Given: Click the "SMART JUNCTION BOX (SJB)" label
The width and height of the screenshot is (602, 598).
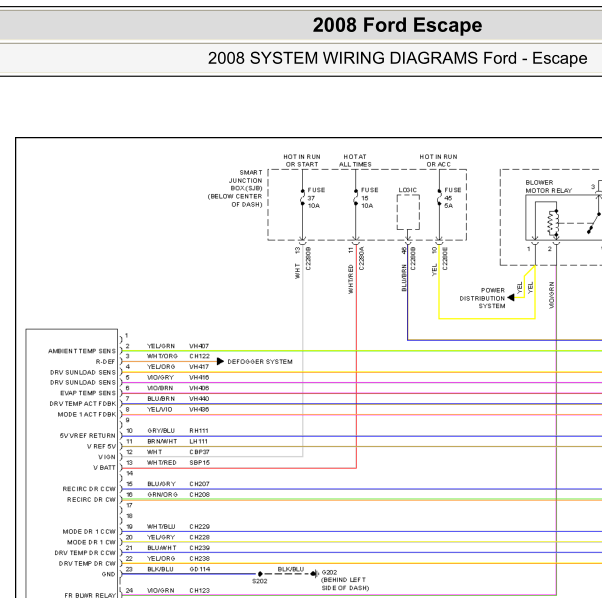Looking at the screenshot, I should [246, 180].
